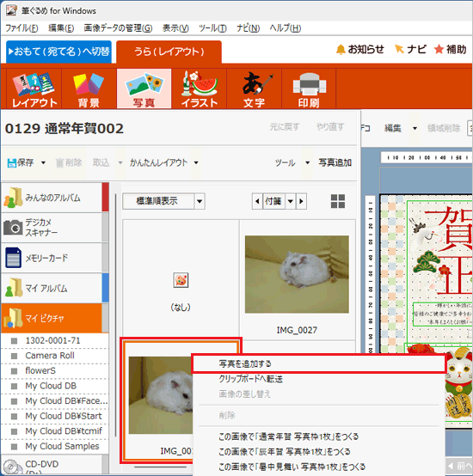Viewport: 473px width, 476px height.
Task: Open My Cloud DB folder
Action: [x=55, y=386]
